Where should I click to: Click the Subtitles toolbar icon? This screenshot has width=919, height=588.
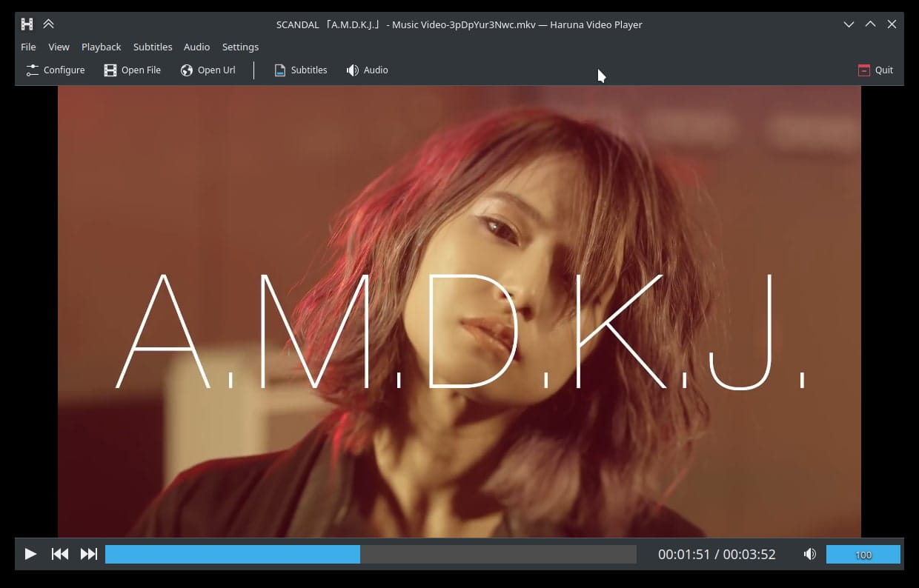click(279, 70)
